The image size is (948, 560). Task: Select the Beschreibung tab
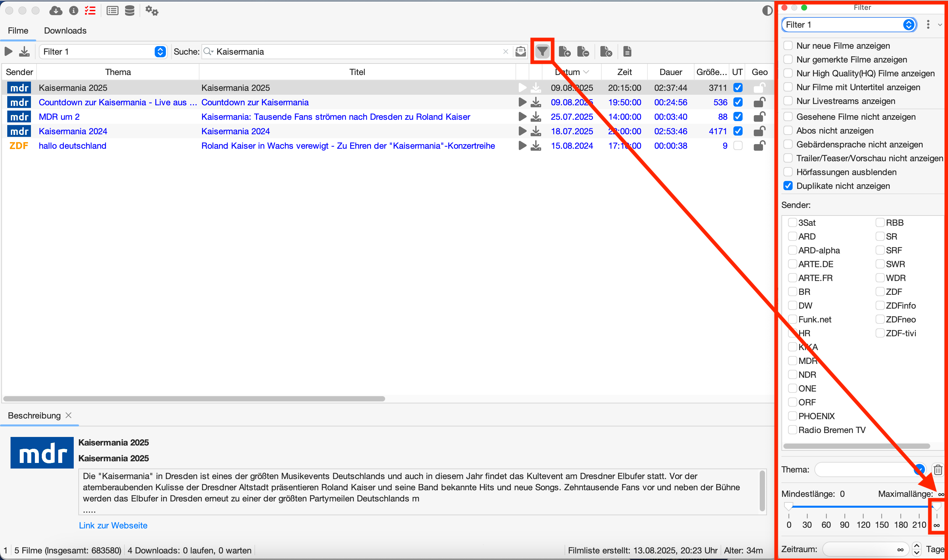coord(34,416)
